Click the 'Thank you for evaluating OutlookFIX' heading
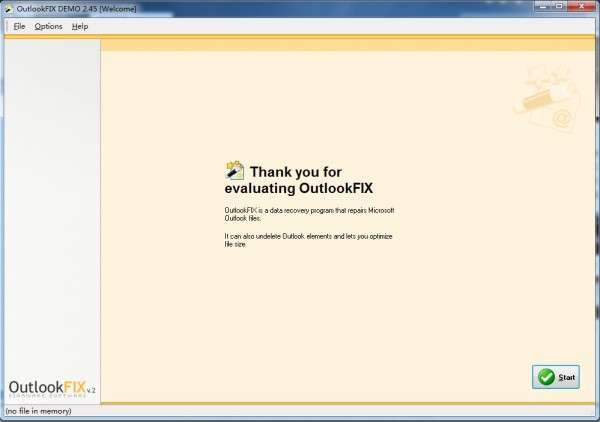600x422 pixels. [x=298, y=180]
